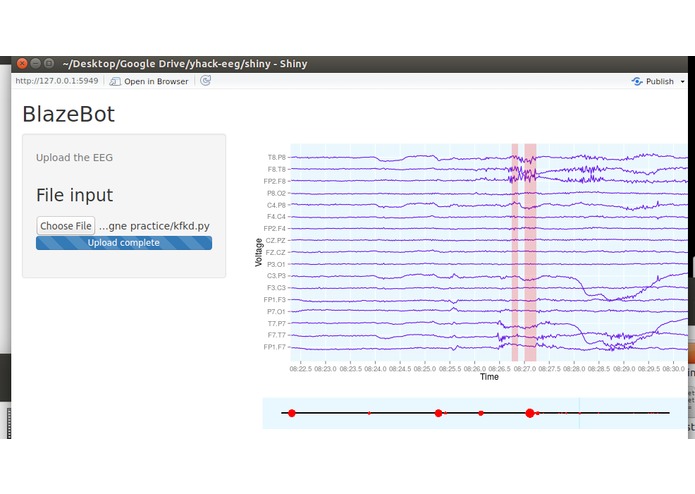Click the Voltage axis title
Image resolution: width=695 pixels, height=494 pixels.
click(258, 252)
